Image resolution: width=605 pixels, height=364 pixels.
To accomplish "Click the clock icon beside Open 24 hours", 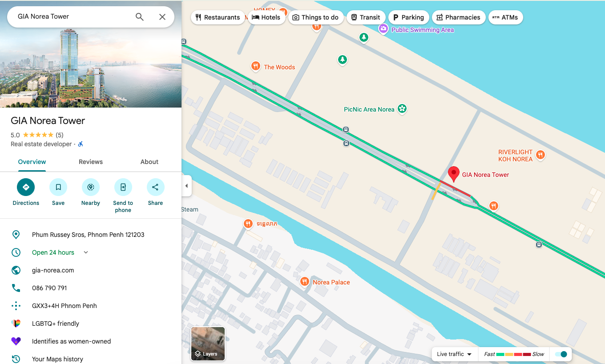I will coord(16,252).
